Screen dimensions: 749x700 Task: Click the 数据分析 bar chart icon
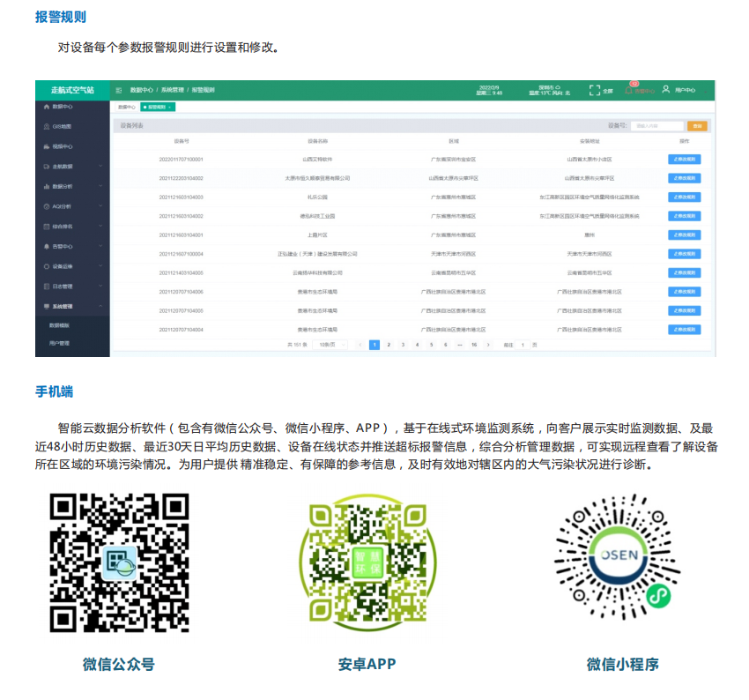coord(47,186)
